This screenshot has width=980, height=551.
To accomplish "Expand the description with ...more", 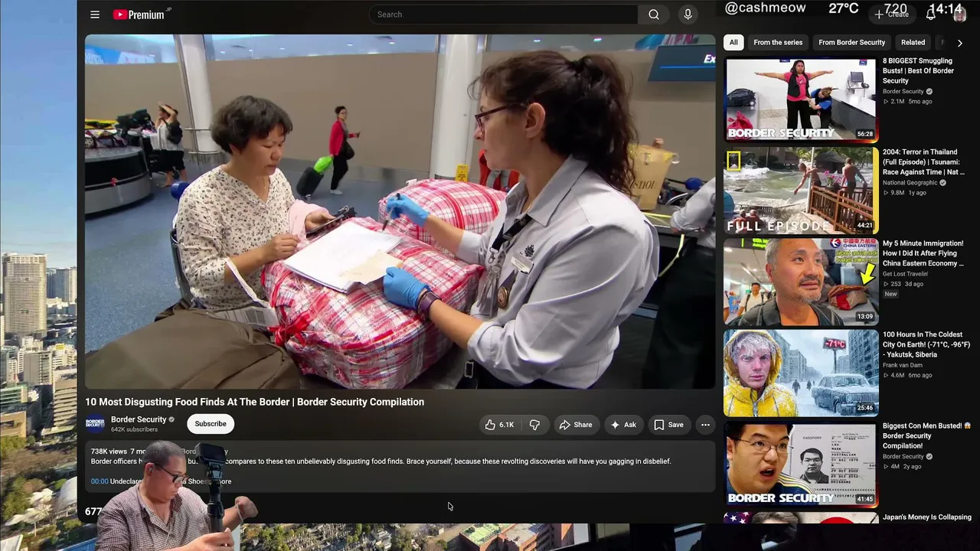I will (220, 481).
